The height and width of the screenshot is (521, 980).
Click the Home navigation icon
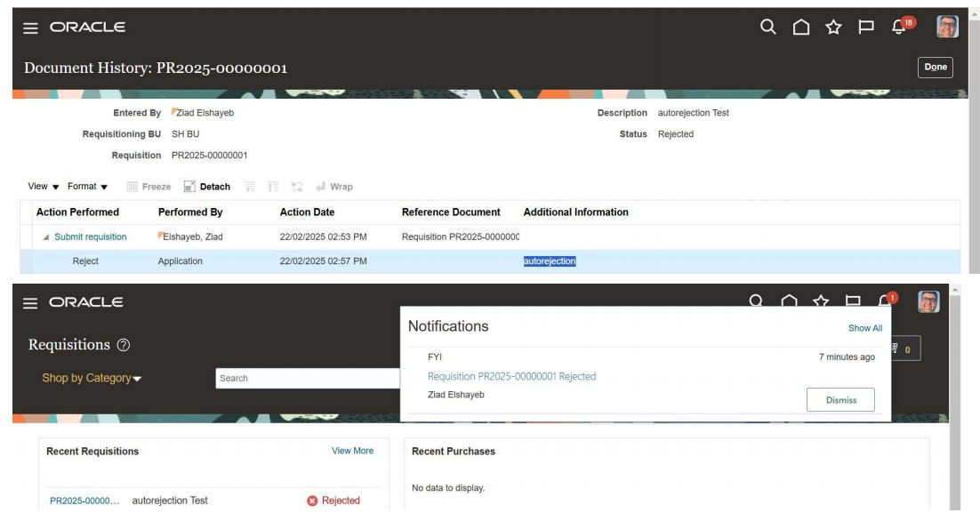click(x=799, y=27)
